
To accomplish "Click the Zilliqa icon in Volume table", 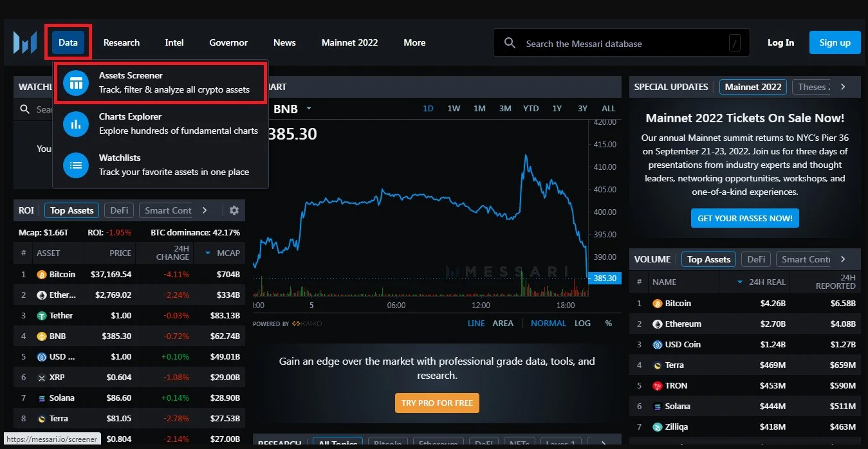I will click(658, 427).
